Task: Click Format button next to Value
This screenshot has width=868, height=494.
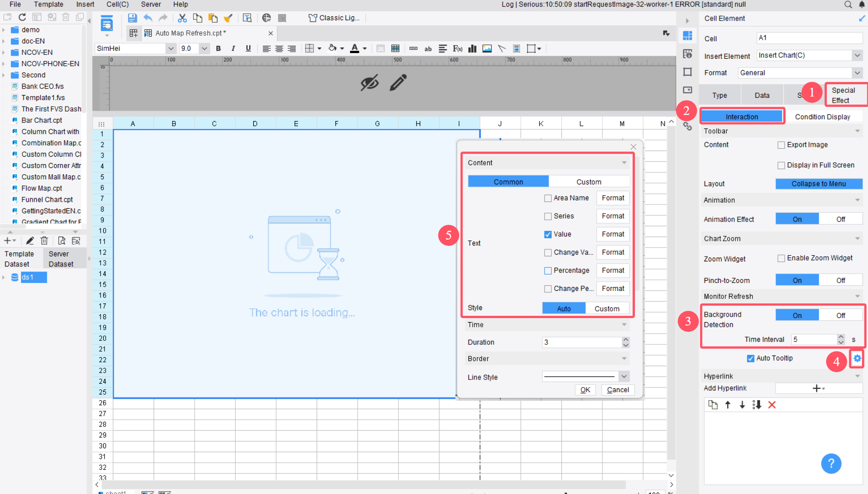Action: pyautogui.click(x=613, y=234)
